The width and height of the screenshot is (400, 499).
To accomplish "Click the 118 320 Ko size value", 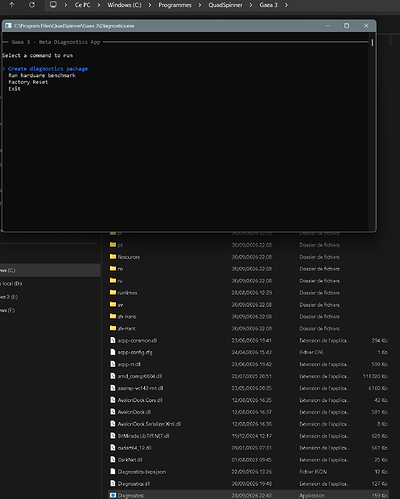I will 375,376.
